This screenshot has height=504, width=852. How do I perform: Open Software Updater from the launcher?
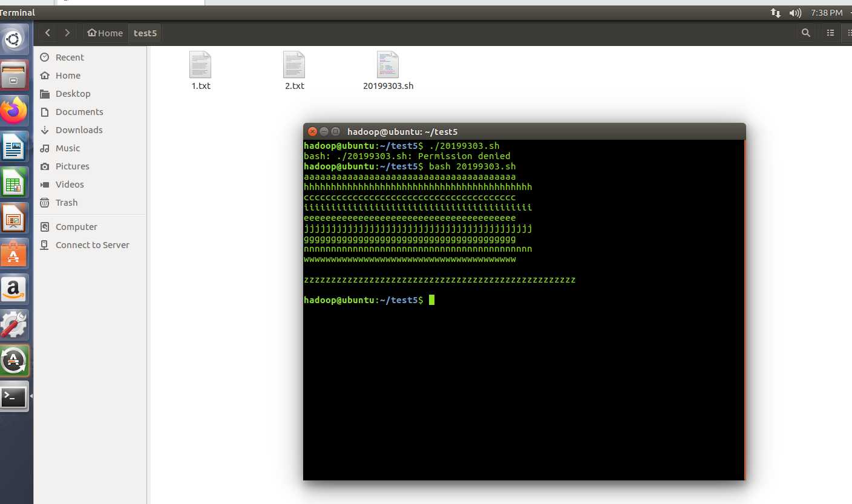point(13,361)
